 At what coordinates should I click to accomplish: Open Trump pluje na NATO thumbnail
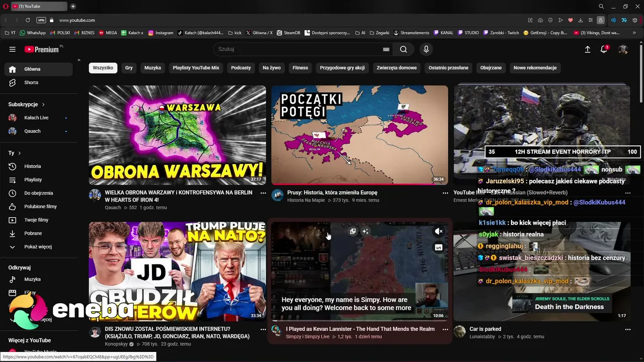point(178,271)
